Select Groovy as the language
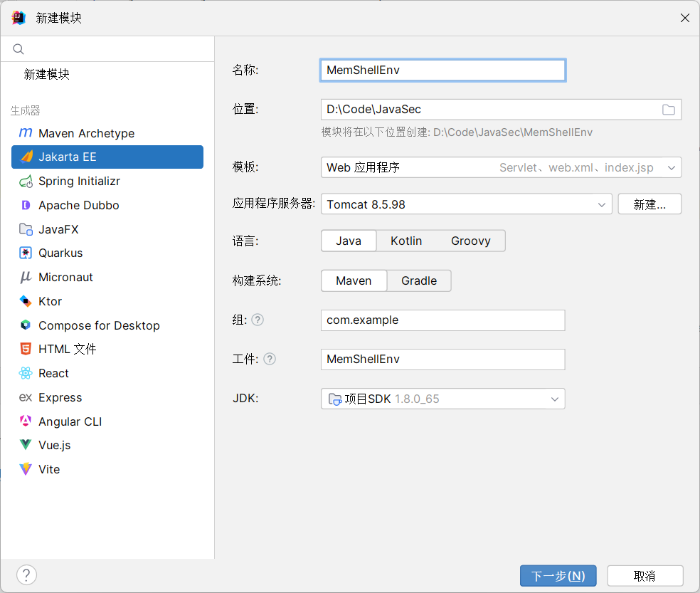The height and width of the screenshot is (593, 700). [470, 241]
